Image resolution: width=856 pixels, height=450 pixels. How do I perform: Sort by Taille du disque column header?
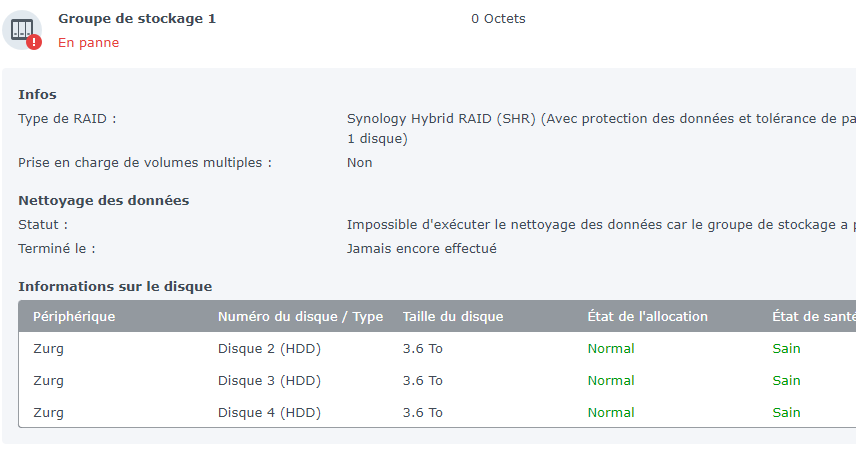click(x=453, y=316)
